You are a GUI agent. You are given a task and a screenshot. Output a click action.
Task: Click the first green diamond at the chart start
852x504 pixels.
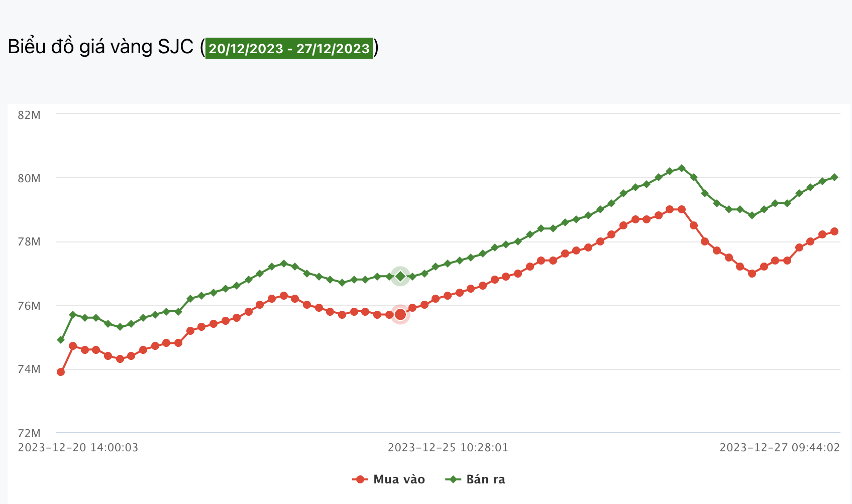pyautogui.click(x=61, y=340)
